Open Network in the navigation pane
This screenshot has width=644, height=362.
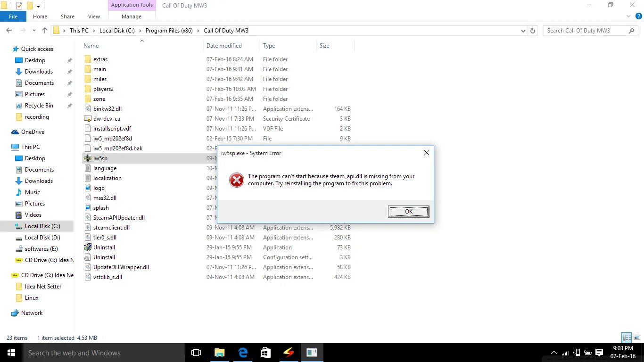[x=32, y=313]
